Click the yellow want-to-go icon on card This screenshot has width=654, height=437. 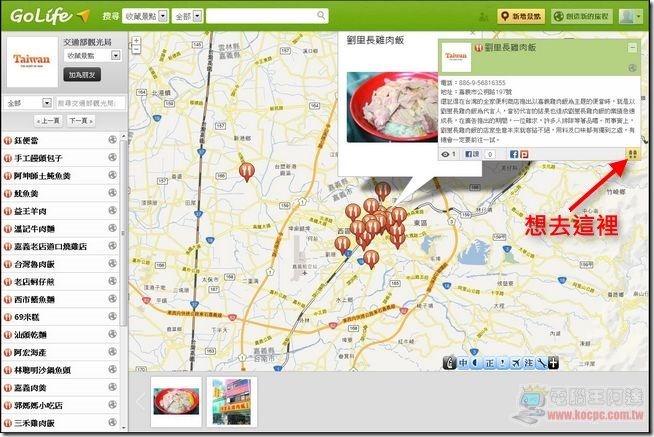click(x=632, y=154)
